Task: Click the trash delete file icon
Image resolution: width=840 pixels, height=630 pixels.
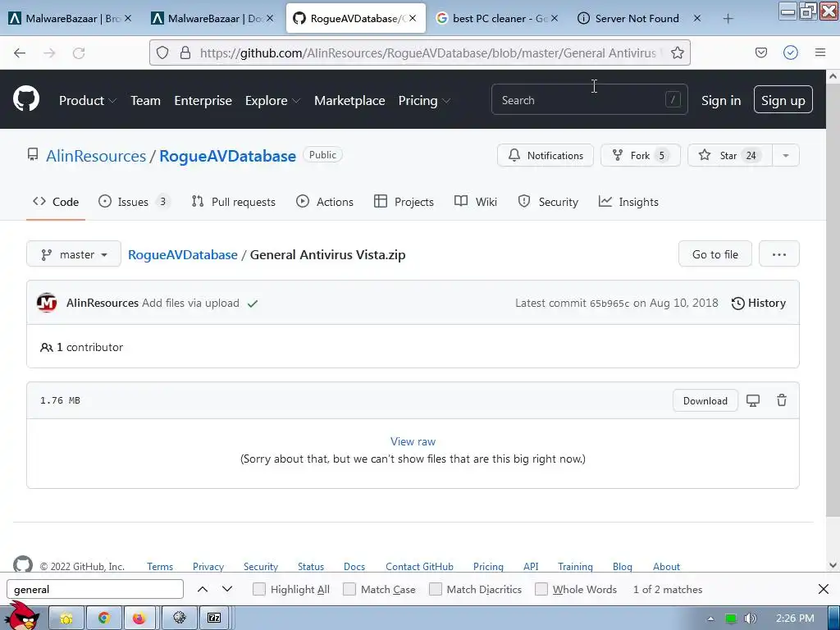Action: pos(782,400)
